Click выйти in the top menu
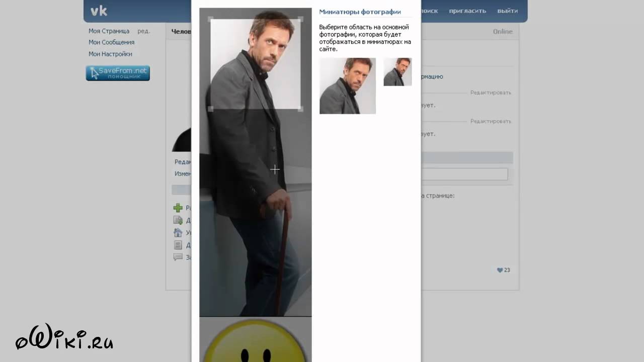Viewport: 644px width, 362px height. (x=508, y=11)
